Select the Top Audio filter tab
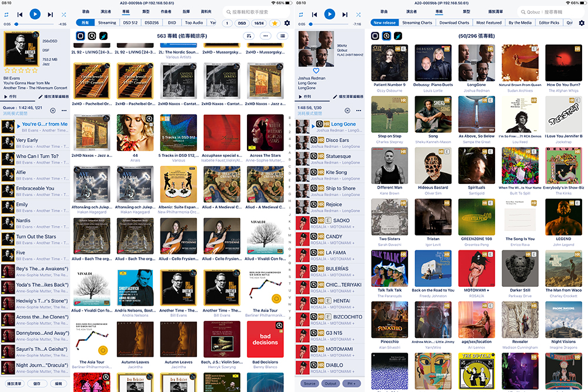This screenshot has height=392, width=588. (194, 22)
